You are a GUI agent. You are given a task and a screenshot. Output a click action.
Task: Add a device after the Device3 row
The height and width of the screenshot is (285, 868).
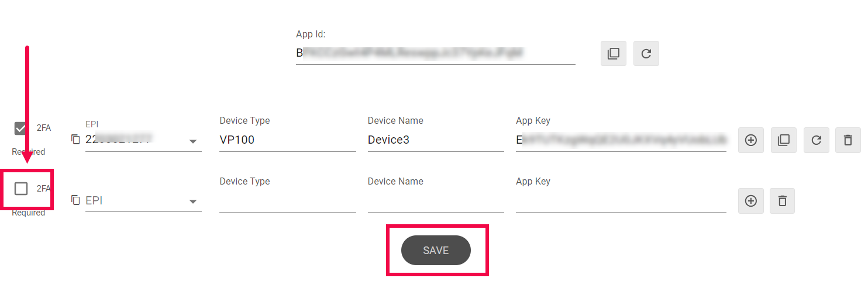751,140
